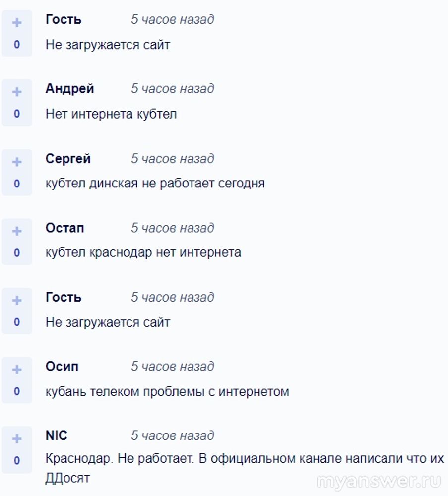The width and height of the screenshot is (448, 496).
Task: Click the username Сергей
Action: click(x=68, y=159)
